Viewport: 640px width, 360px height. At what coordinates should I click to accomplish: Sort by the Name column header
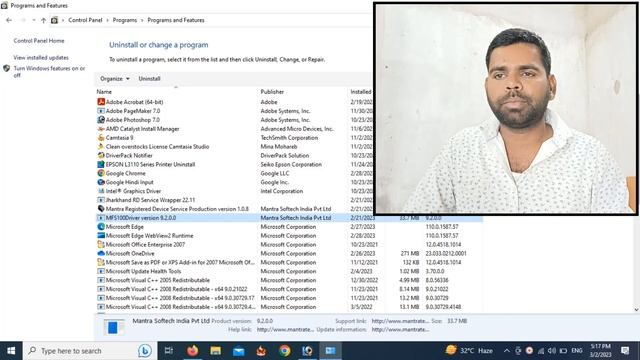104,92
